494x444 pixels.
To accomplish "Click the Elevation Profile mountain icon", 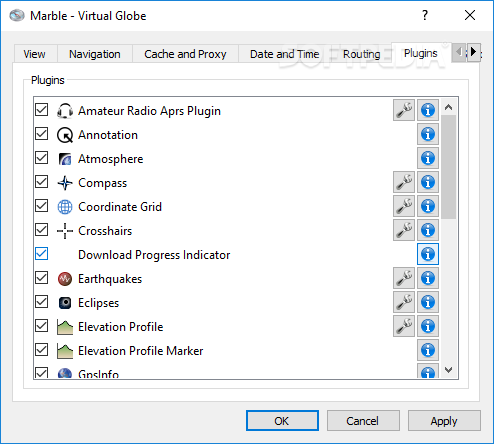I will [65, 327].
